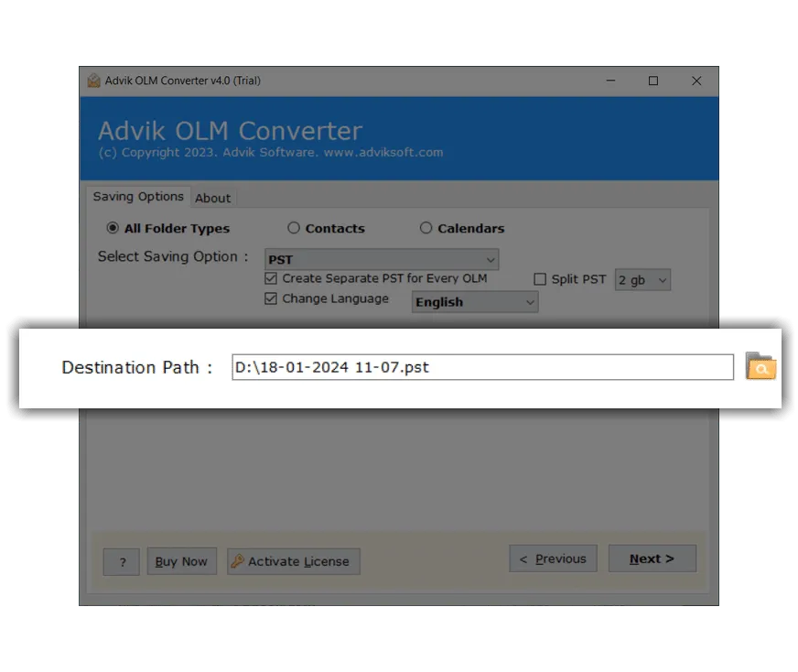This screenshot has height=672, width=798.
Task: Click the Destination Path text field
Action: pos(482,367)
